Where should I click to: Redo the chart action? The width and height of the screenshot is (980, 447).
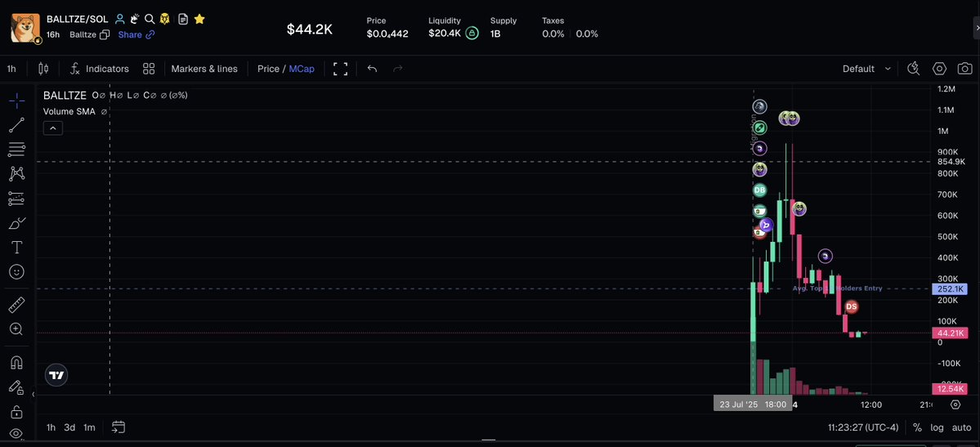pyautogui.click(x=397, y=69)
